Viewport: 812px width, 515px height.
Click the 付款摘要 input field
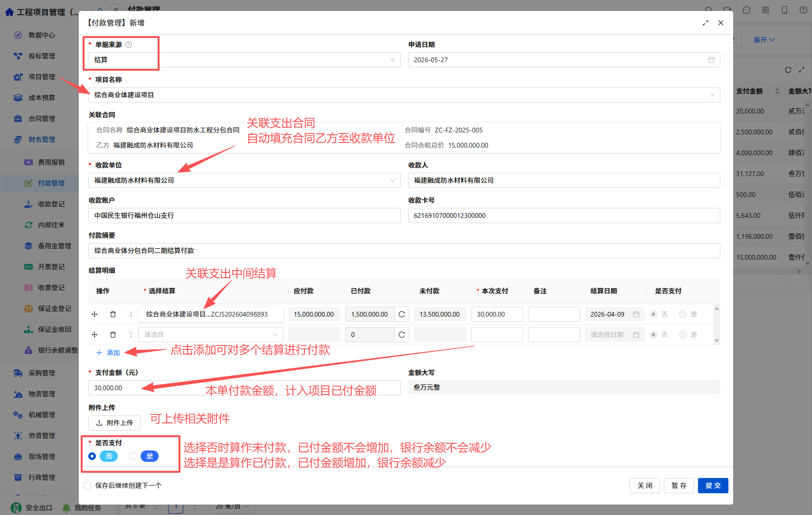point(404,251)
